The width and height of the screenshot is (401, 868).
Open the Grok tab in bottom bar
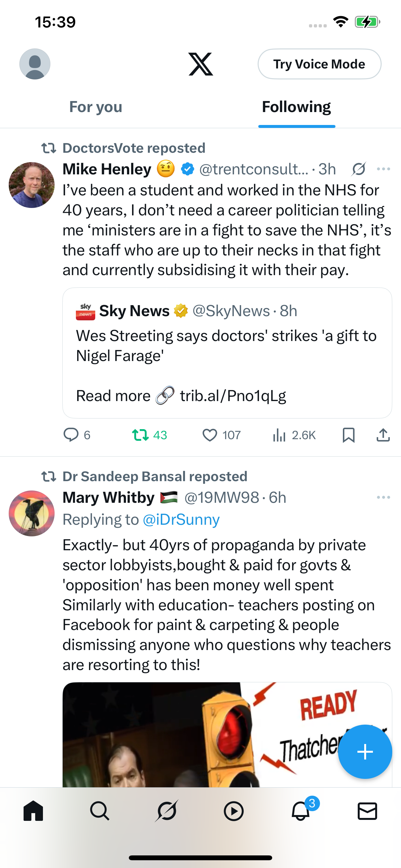click(167, 811)
